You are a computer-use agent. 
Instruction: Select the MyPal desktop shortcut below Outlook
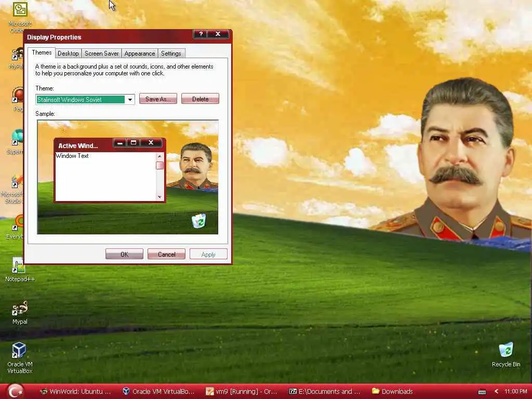[x=16, y=58]
